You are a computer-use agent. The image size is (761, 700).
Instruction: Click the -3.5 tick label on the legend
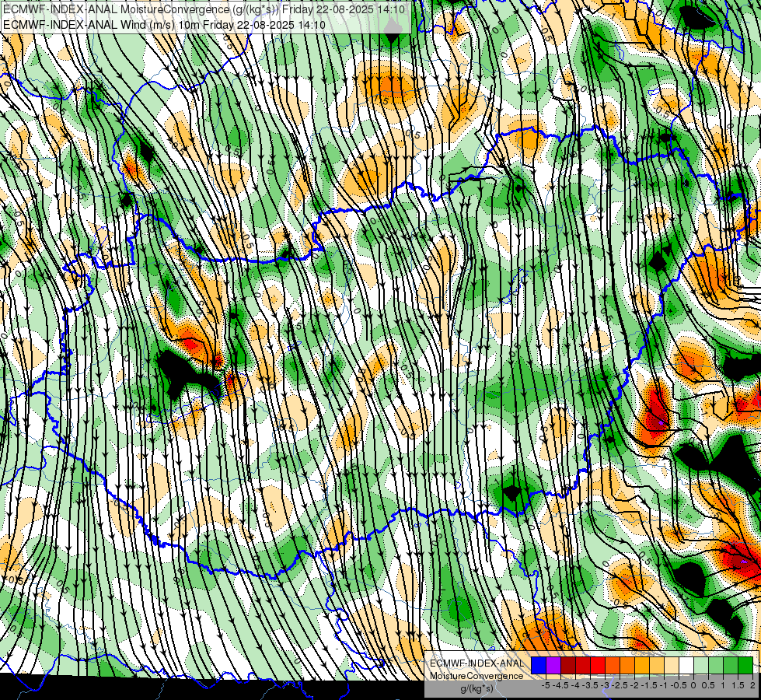coord(592,685)
